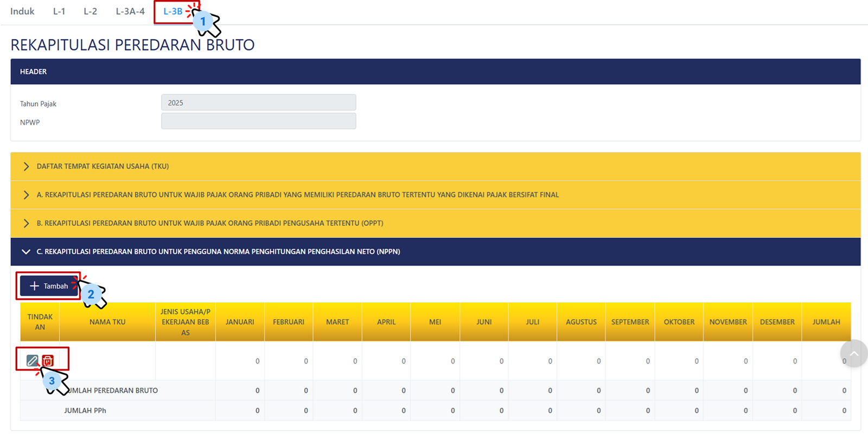
Task: Click the empty NPWP input field
Action: point(258,122)
